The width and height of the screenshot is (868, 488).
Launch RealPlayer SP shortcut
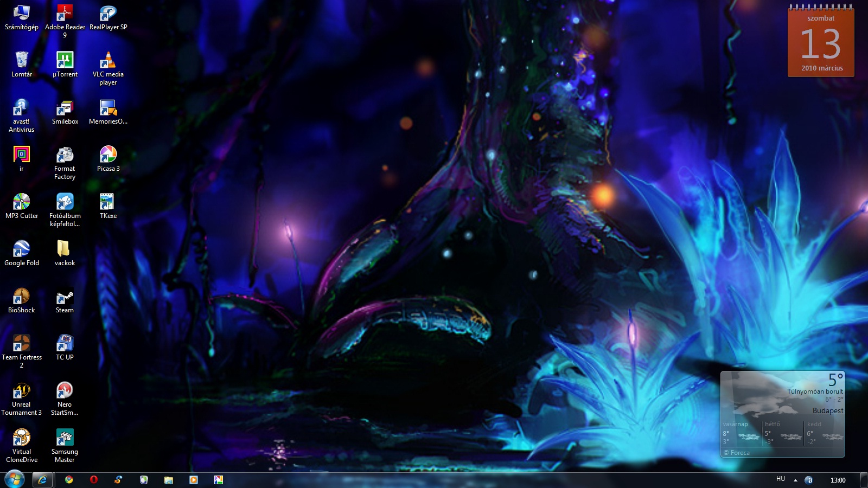coord(108,17)
